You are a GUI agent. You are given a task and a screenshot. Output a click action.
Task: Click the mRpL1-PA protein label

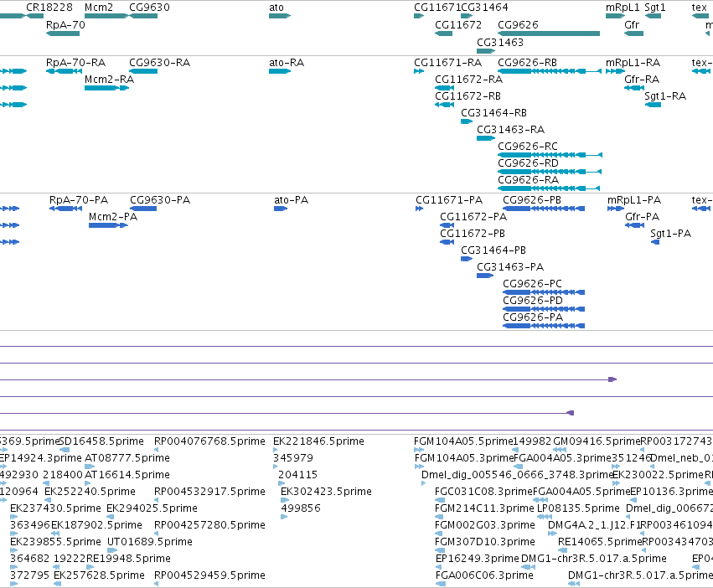click(x=634, y=200)
